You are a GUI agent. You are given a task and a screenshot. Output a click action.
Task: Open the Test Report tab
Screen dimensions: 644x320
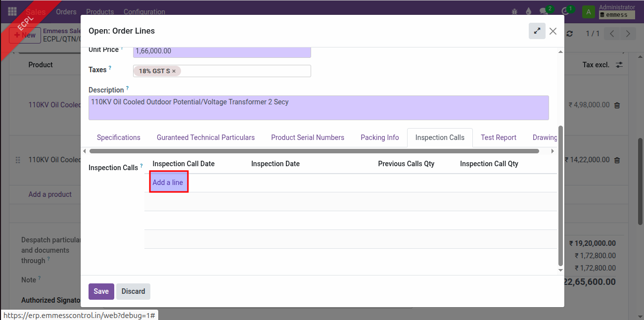point(498,137)
